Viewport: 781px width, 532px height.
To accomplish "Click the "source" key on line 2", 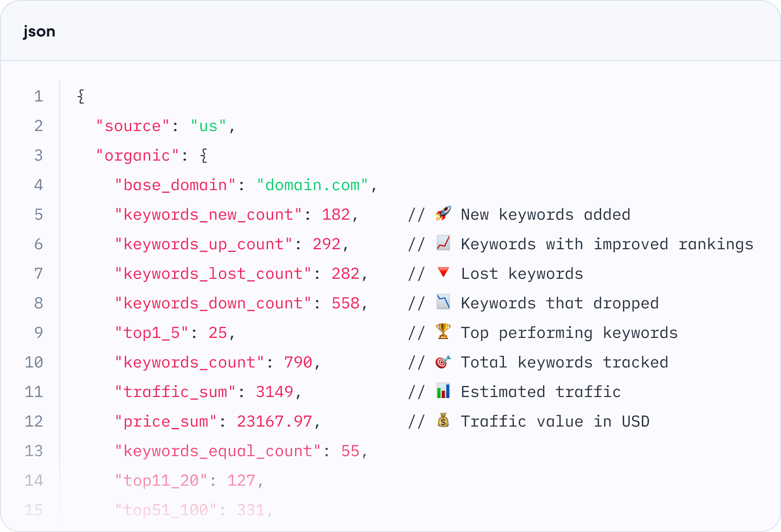I will 133,126.
